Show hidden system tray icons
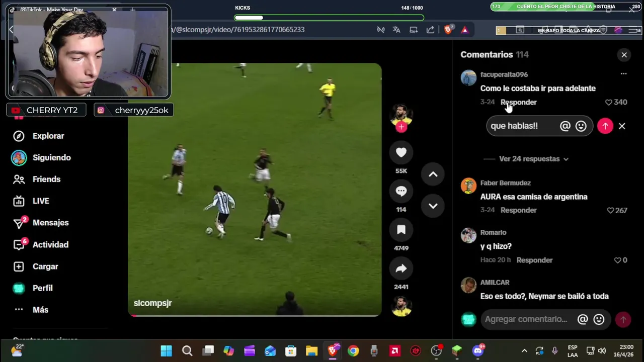The image size is (644, 362). click(524, 351)
